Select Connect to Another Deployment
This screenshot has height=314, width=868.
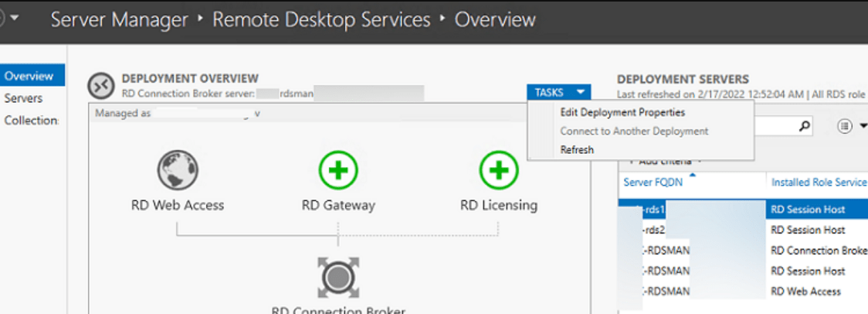pos(634,131)
